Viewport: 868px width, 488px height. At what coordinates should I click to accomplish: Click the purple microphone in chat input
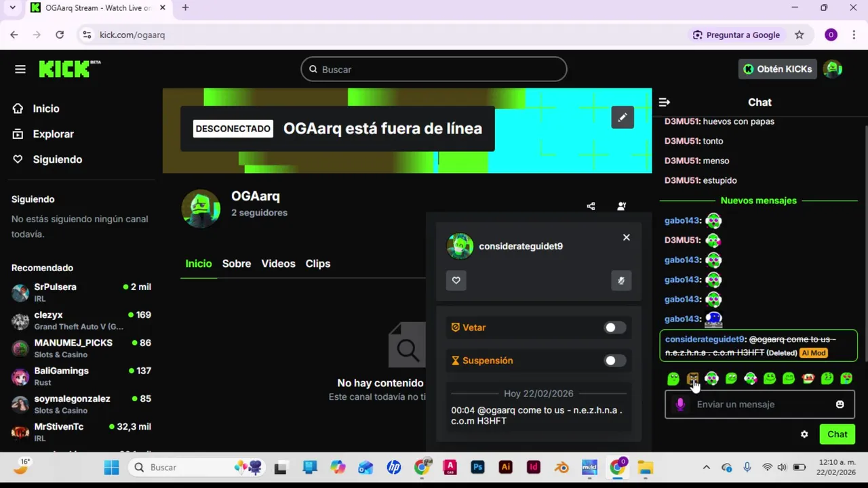pyautogui.click(x=680, y=405)
